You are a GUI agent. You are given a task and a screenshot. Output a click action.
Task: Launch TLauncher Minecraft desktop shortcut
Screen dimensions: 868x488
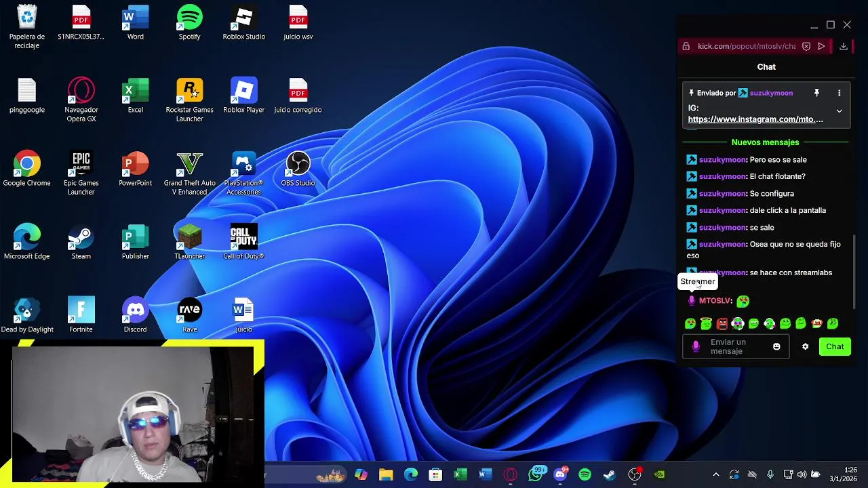[x=190, y=243]
